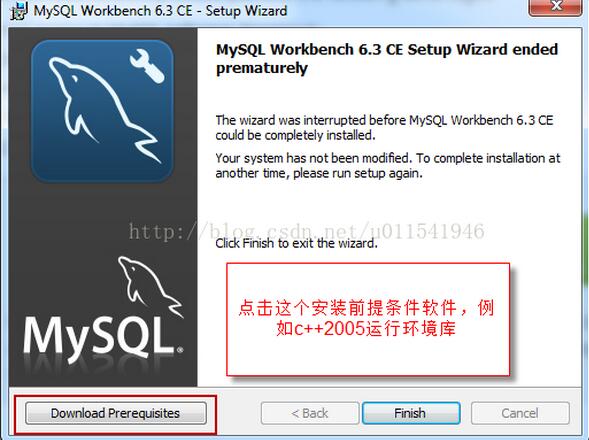
Task: Close the Setup Wizard window
Action: (x=555, y=7)
